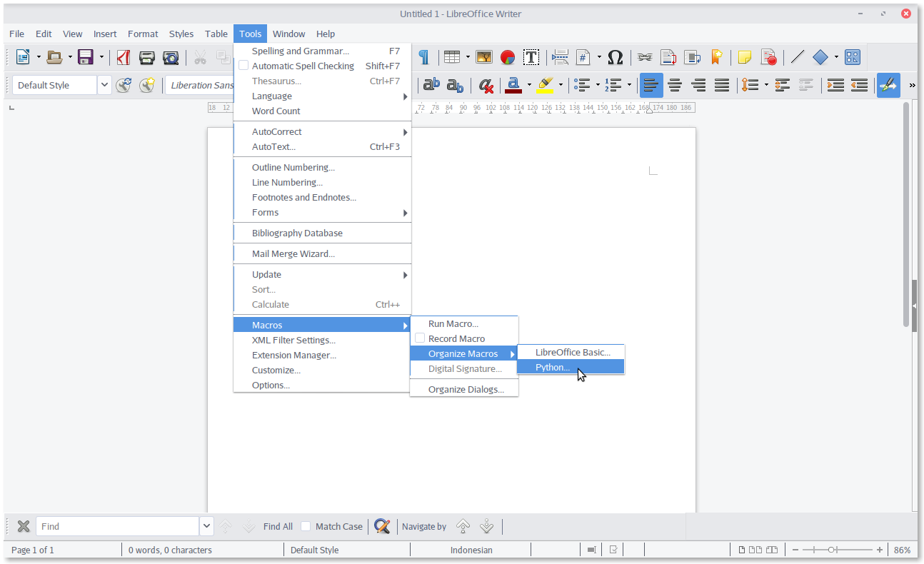Image resolution: width=924 pixels, height=564 pixels.
Task: Click the Find text input field
Action: click(118, 526)
